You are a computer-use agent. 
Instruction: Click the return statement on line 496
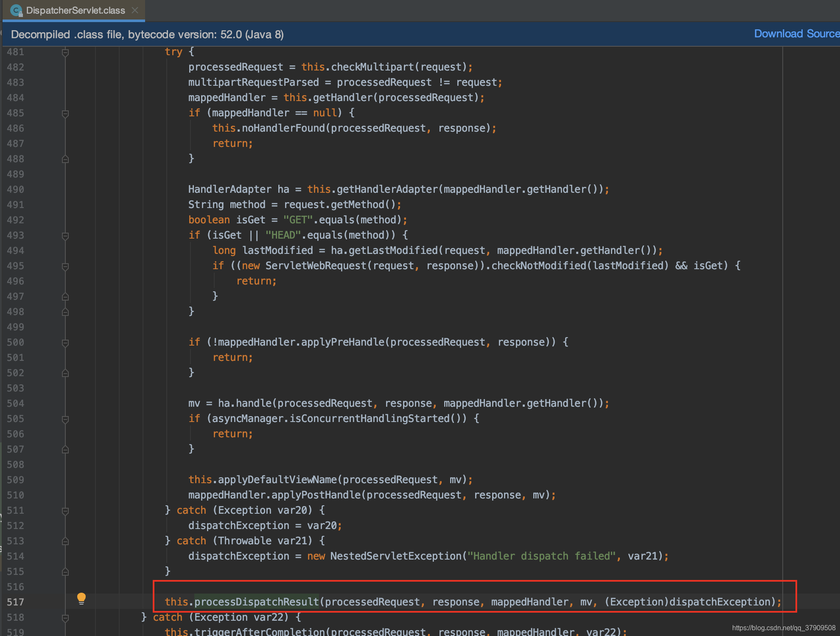[x=256, y=281]
